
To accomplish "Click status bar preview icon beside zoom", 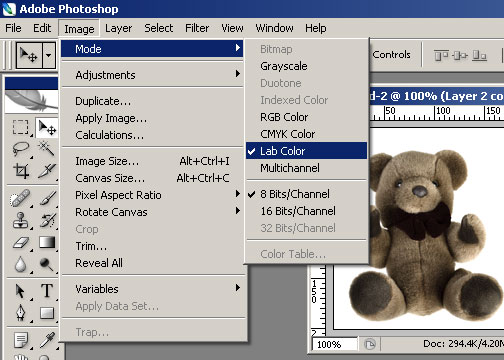I will coord(370,344).
